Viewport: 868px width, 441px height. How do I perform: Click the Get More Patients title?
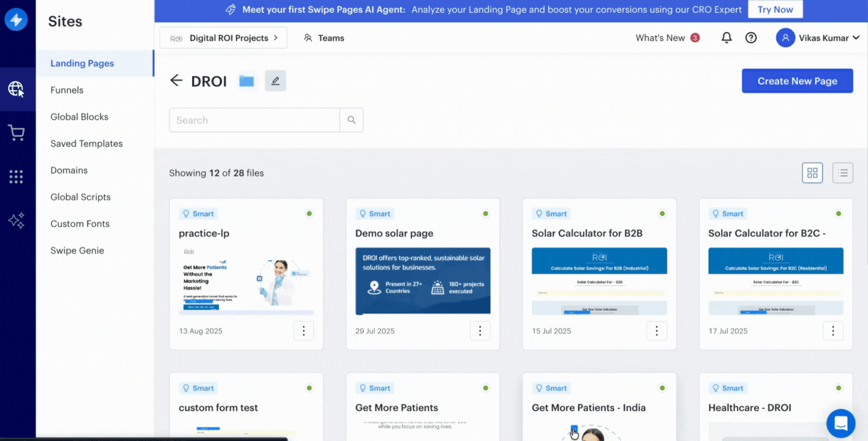[x=396, y=408]
